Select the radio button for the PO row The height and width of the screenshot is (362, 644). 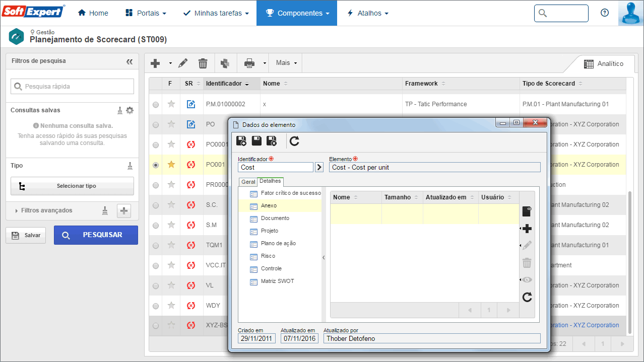[156, 124]
